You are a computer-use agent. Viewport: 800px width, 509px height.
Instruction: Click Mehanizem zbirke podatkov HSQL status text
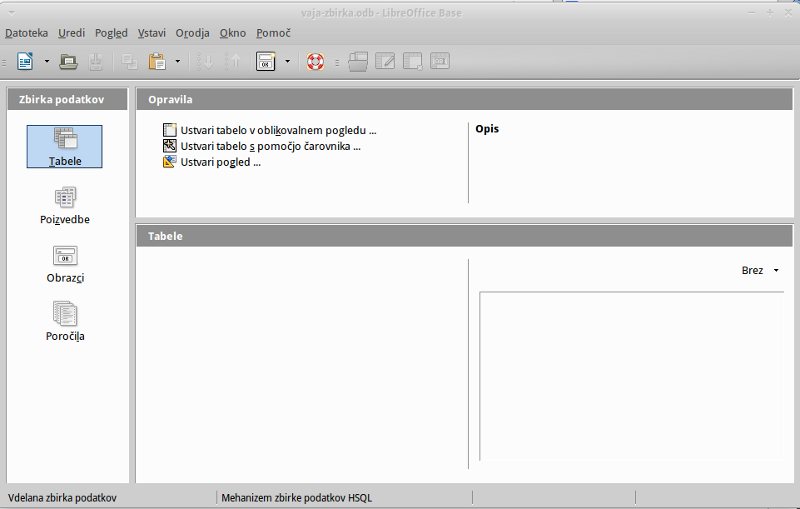296,498
